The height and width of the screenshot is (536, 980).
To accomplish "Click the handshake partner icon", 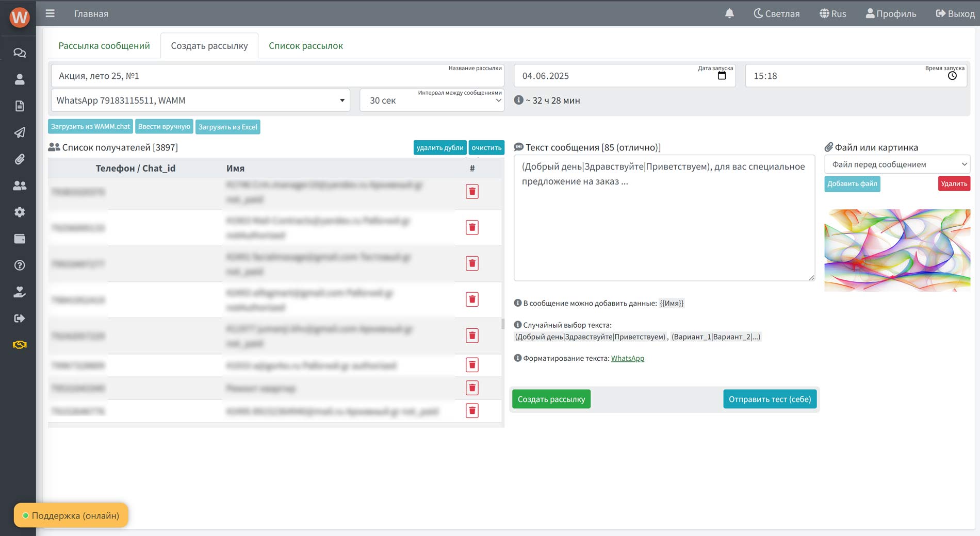I will pyautogui.click(x=20, y=345).
